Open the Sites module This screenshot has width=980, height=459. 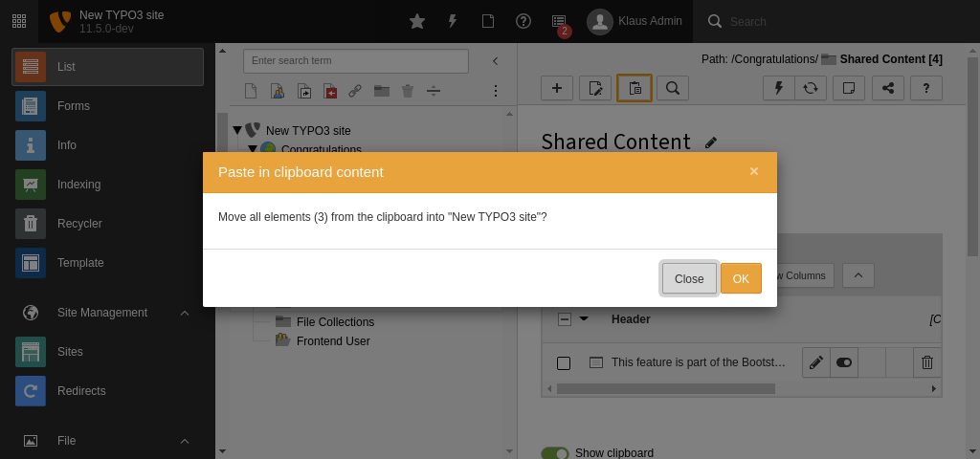(x=107, y=352)
